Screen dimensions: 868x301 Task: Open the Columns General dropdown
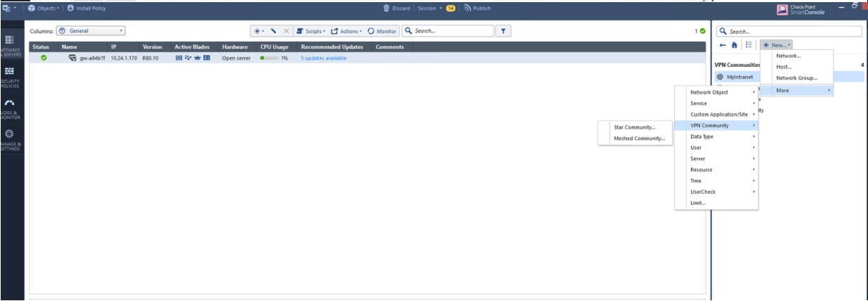(90, 31)
